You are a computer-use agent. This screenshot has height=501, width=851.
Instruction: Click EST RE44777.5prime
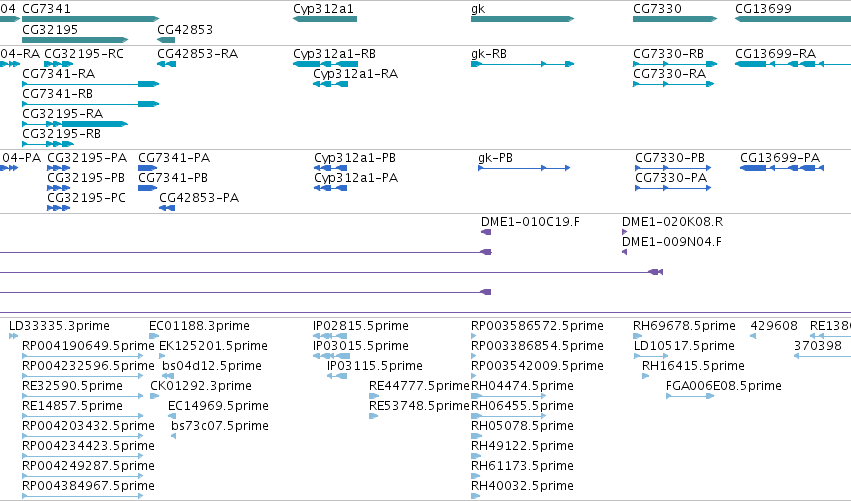pyautogui.click(x=419, y=387)
